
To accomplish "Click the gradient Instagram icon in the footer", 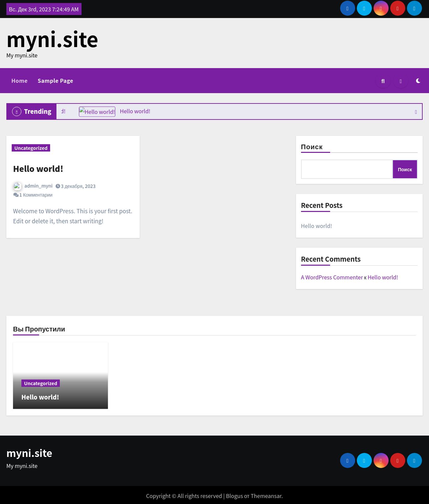I will (381, 461).
